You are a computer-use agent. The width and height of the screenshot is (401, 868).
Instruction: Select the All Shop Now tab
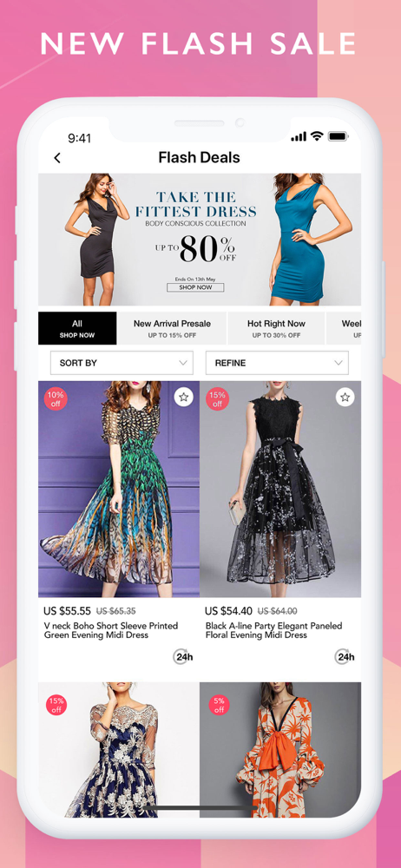pos(77,328)
